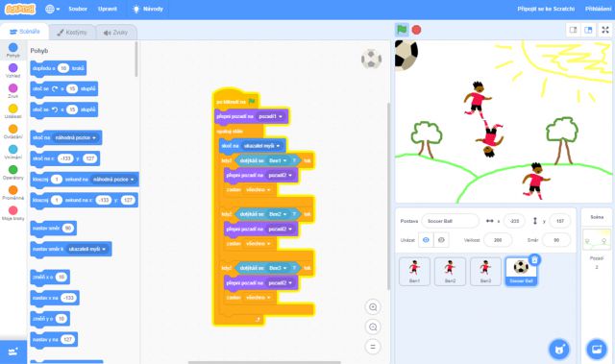The height and width of the screenshot is (364, 615).
Task: Expand the ukazatel myši dropdown in script
Action: point(278,146)
